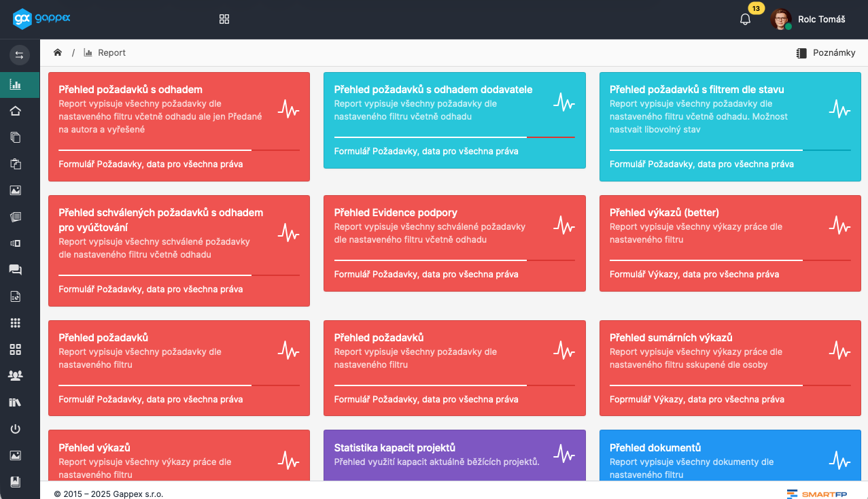Open the app grid in top bar
Screen dimensions: 868x499
(224, 19)
